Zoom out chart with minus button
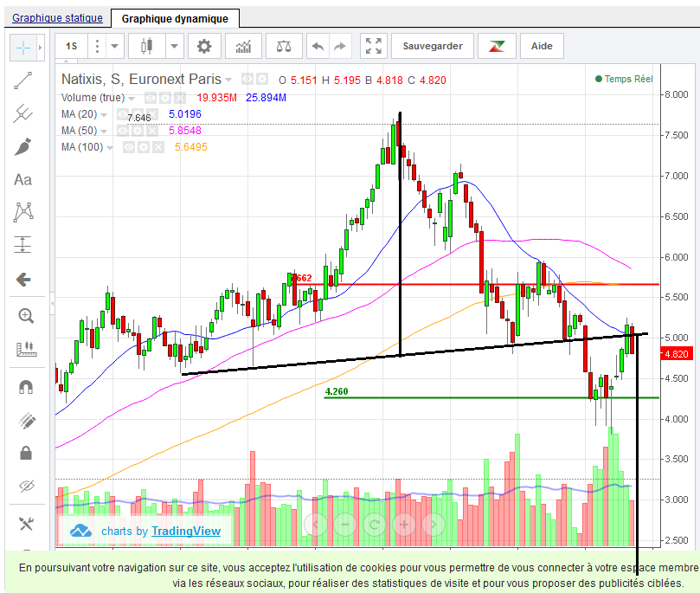The height and width of the screenshot is (593, 700). coord(345,525)
